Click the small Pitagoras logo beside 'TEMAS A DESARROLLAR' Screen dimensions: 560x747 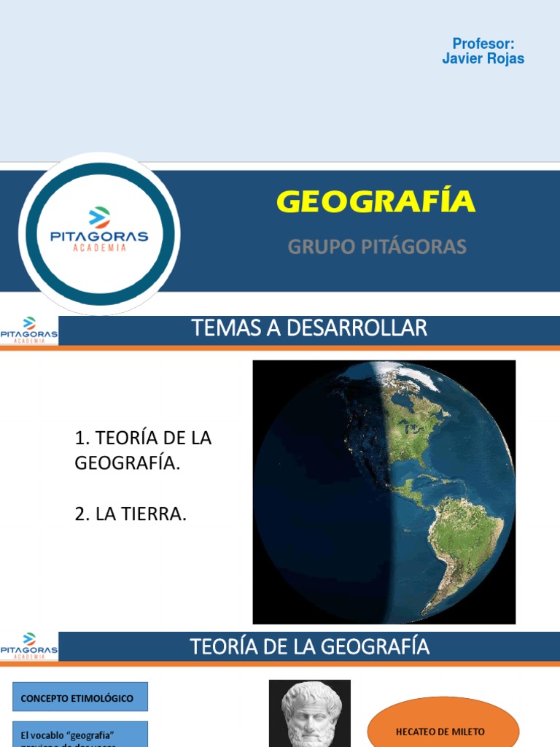pyautogui.click(x=29, y=330)
